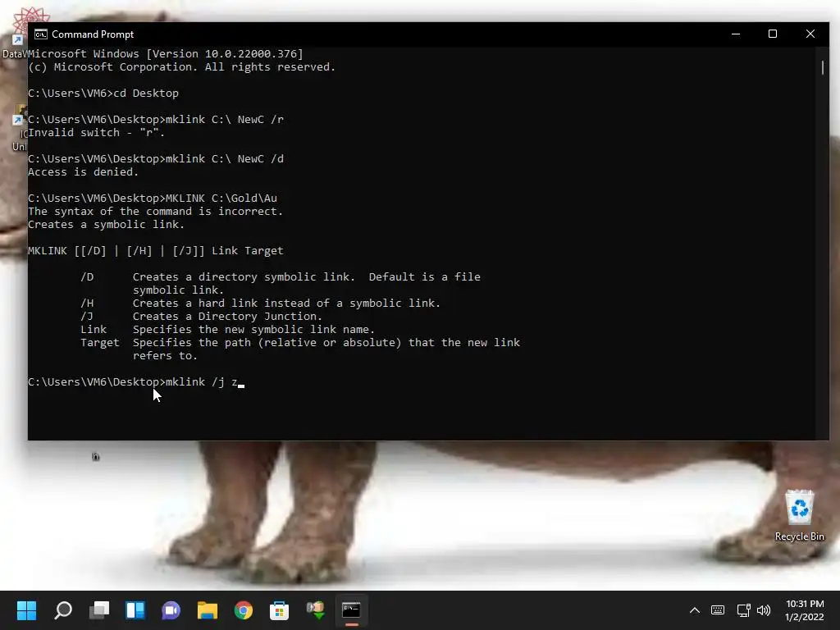Show hidden tray icons chevron

point(694,609)
